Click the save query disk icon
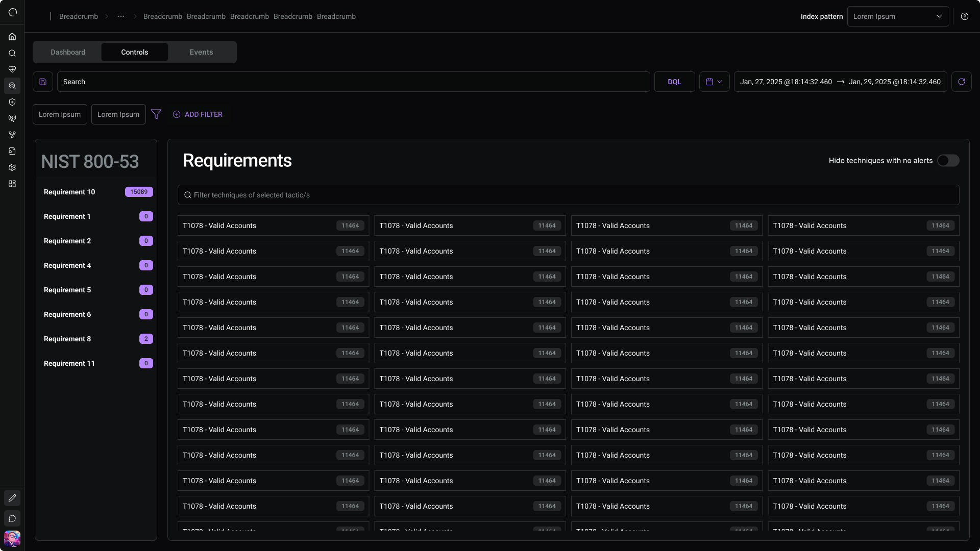The width and height of the screenshot is (980, 551). (43, 82)
